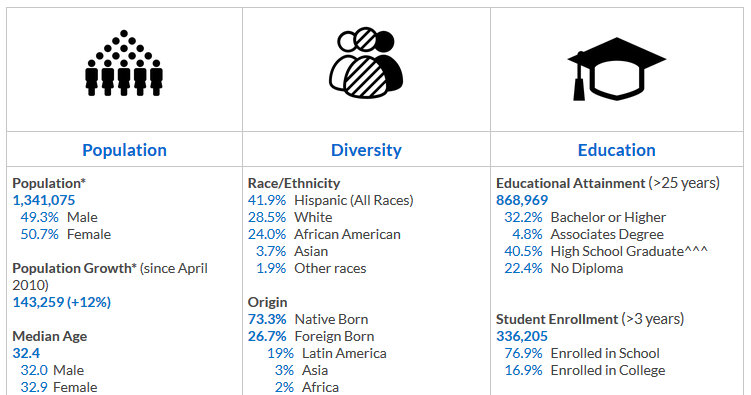Open the Education heading link
Image resolution: width=751 pixels, height=395 pixels.
click(x=616, y=150)
